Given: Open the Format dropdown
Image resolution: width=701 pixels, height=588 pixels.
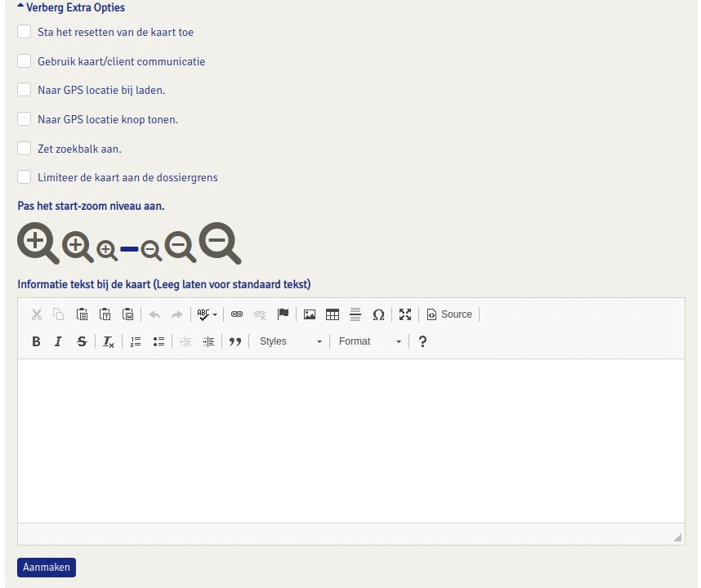Looking at the screenshot, I should (370, 341).
